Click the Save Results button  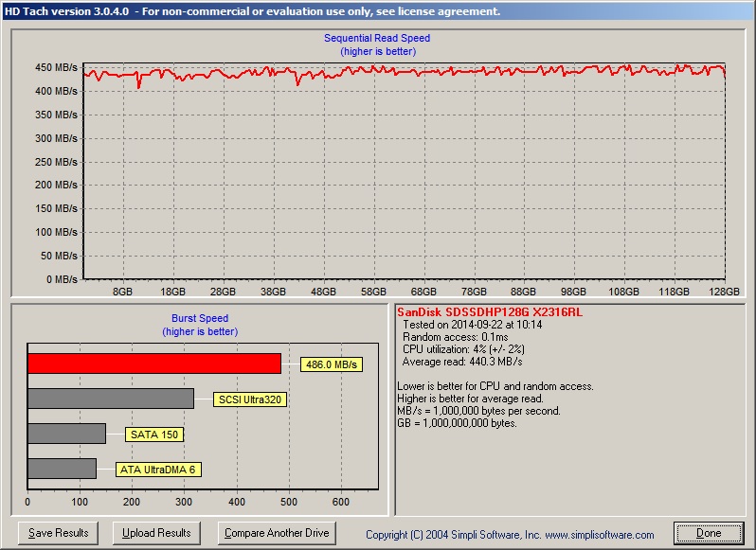click(59, 533)
